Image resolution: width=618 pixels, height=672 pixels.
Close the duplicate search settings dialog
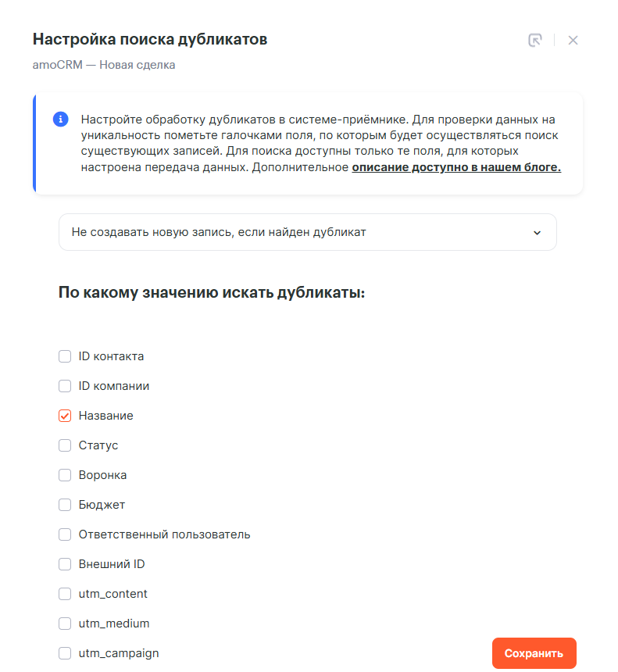(573, 40)
